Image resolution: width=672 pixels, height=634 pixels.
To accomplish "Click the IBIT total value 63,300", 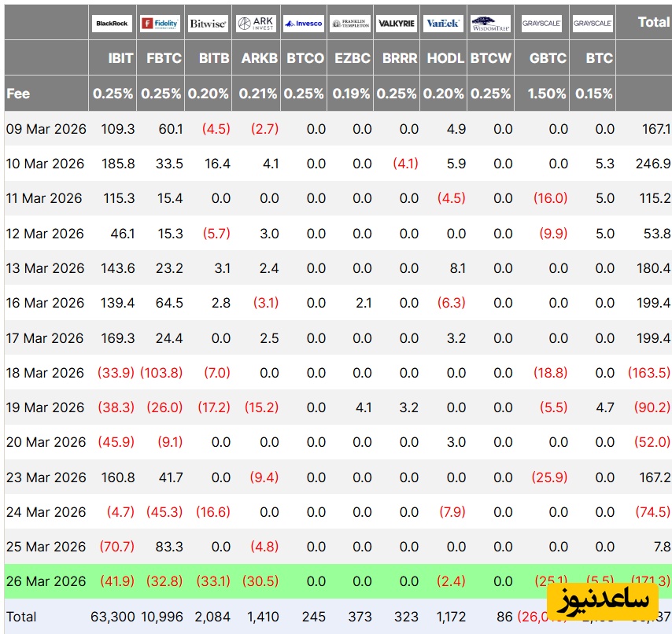I will 113,617.
